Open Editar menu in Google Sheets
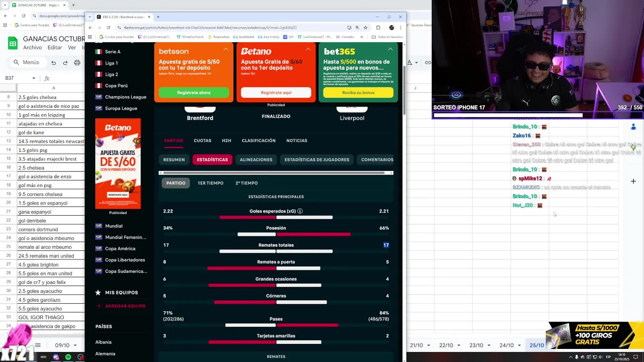The height and width of the screenshot is (362, 644). click(x=54, y=48)
